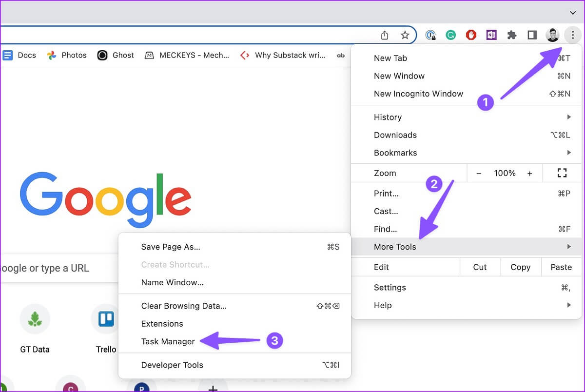Viewport: 585px width, 392px height.
Task: Click the Copy button
Action: (521, 267)
